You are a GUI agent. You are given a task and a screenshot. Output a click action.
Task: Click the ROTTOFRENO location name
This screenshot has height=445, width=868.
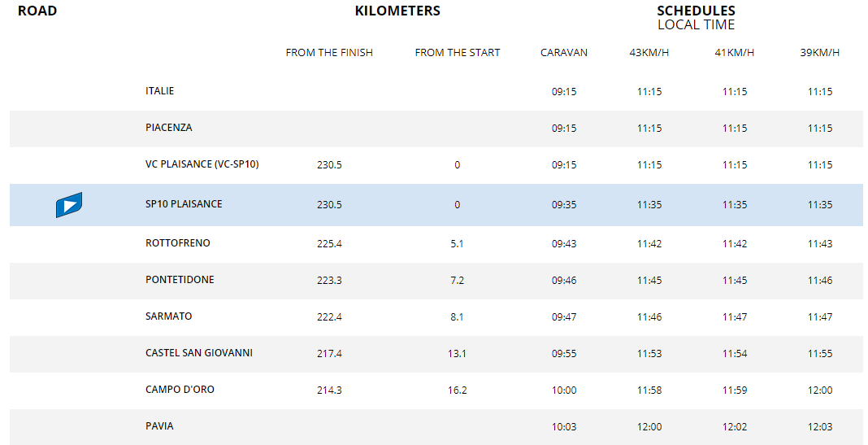(x=178, y=242)
